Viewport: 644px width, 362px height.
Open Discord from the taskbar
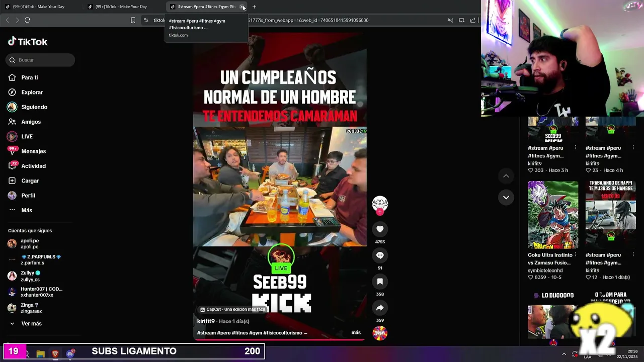click(70, 354)
